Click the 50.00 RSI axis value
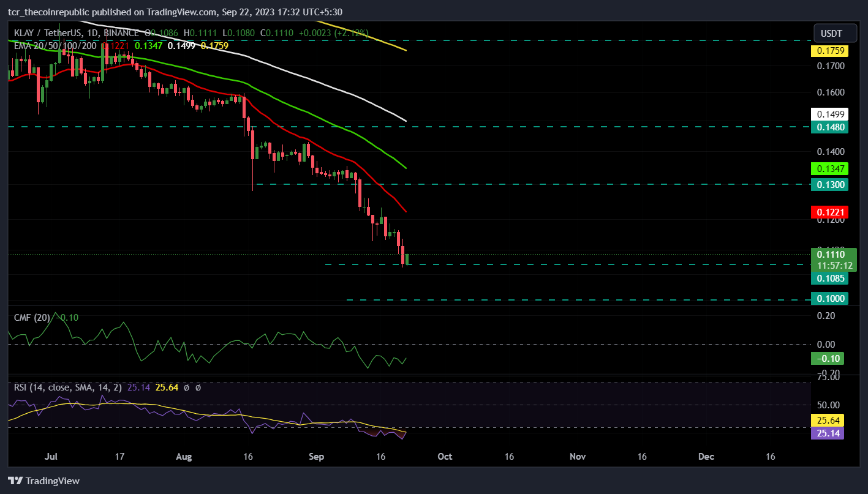Viewport: 868px width, 494px height. tap(828, 405)
